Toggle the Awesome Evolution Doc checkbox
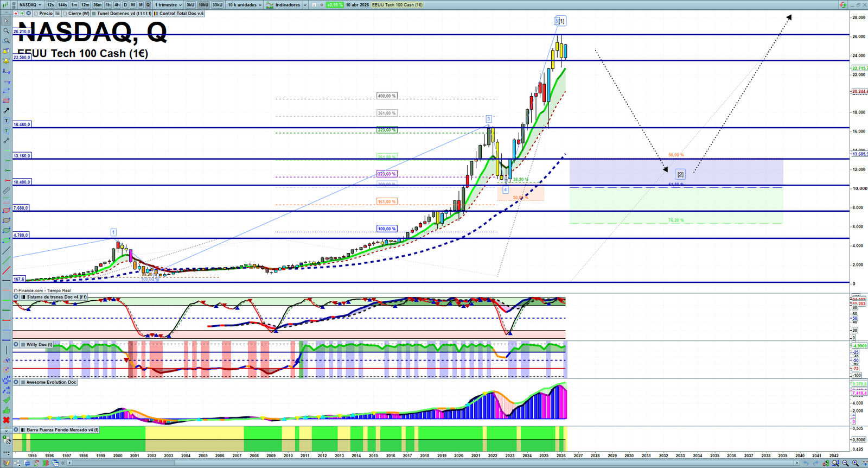868x468 pixels. pos(23,382)
